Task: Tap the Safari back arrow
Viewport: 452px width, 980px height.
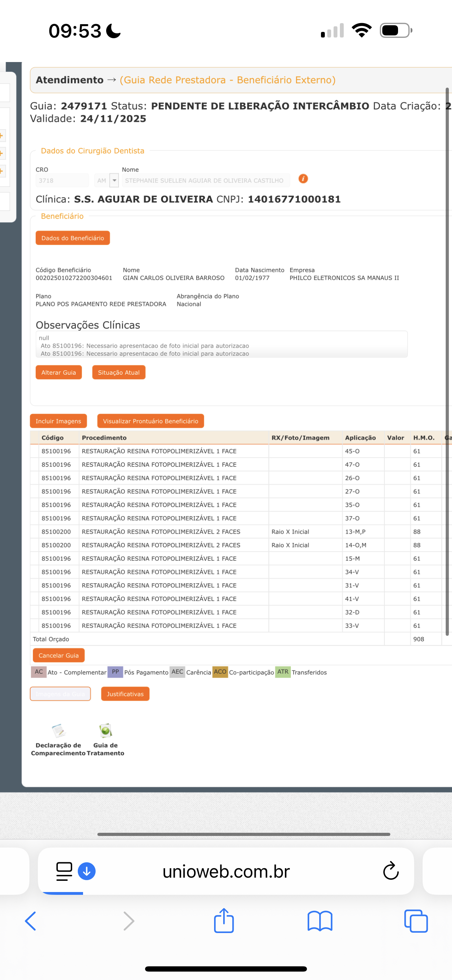Action: click(30, 921)
